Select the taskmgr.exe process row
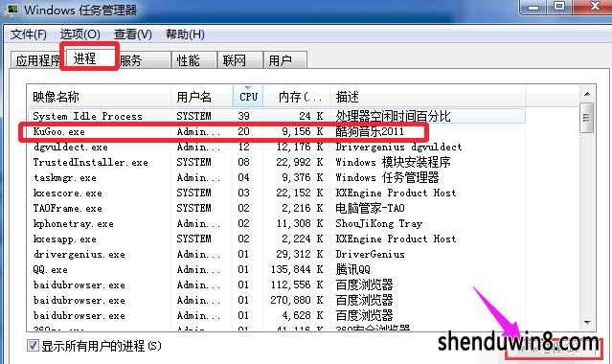Screen dimensions: 612x364 point(277,178)
